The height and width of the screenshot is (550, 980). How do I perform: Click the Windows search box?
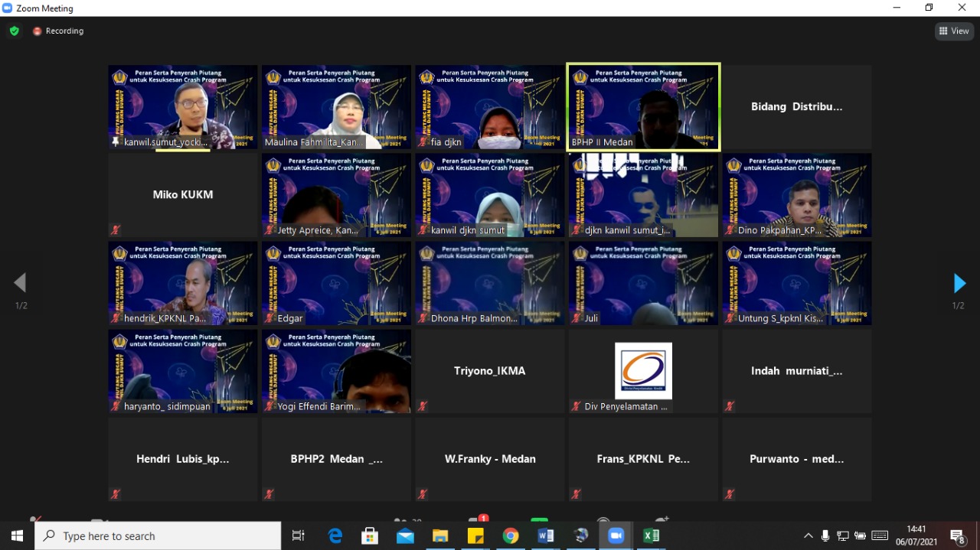(x=158, y=536)
